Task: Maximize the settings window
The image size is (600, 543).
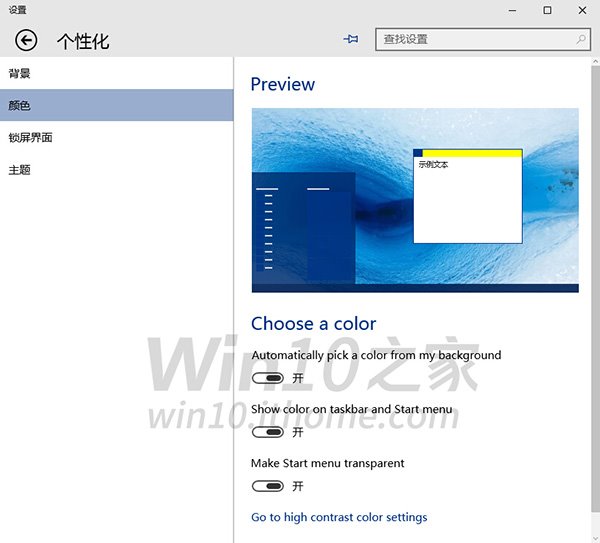Action: (547, 10)
